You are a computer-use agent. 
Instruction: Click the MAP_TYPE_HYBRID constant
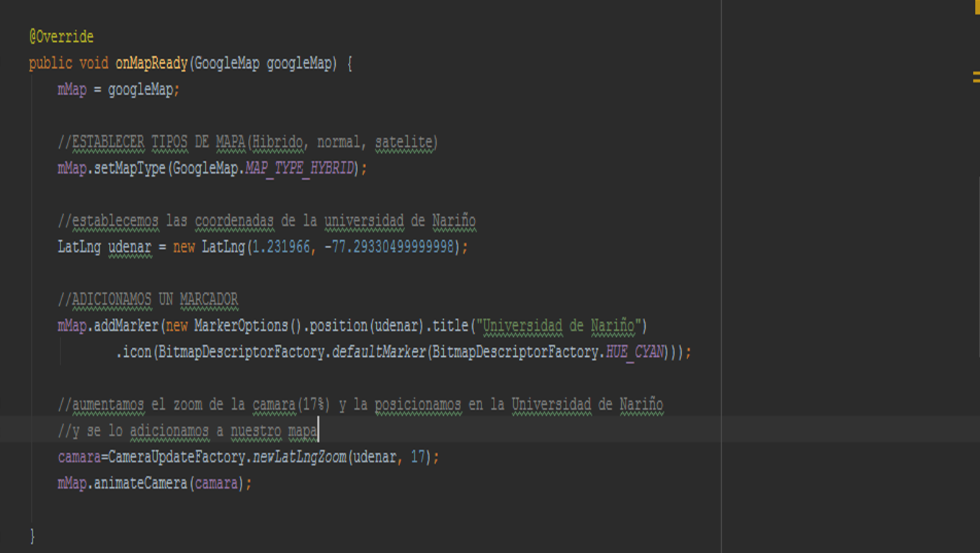pos(299,168)
